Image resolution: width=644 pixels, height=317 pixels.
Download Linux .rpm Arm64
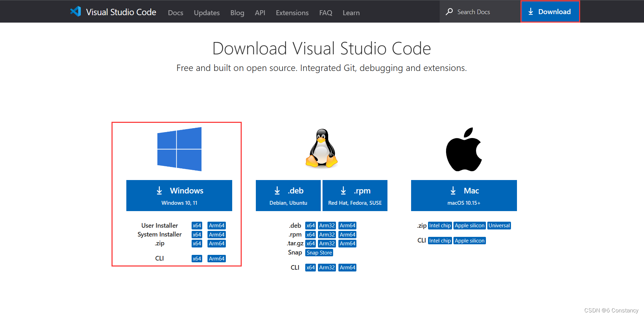coord(348,235)
